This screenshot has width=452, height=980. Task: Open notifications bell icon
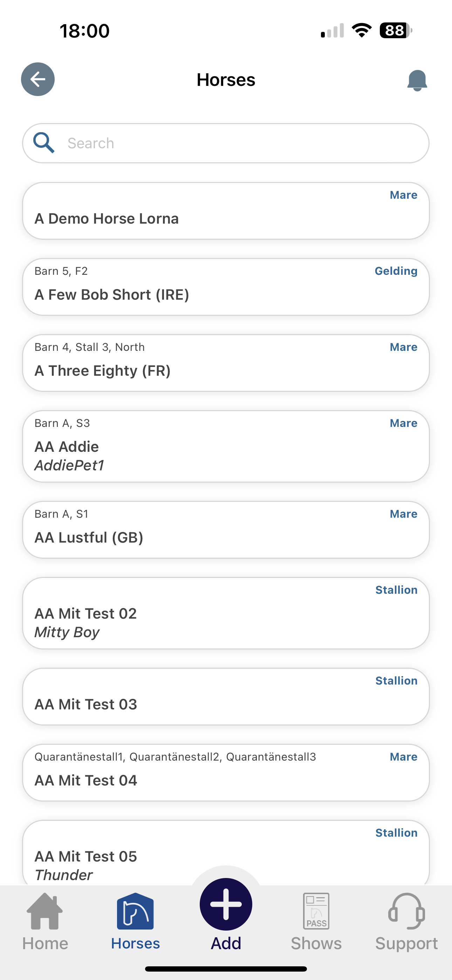(417, 80)
